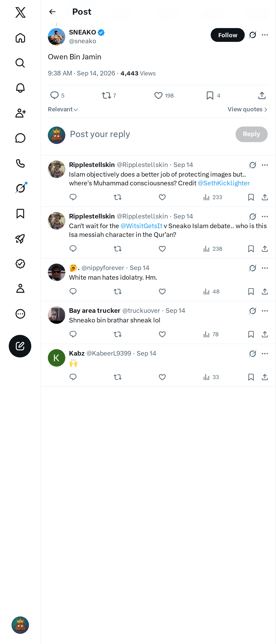Open the Home feed from the sidebar
Screen dimensions: 276x644
20,38
